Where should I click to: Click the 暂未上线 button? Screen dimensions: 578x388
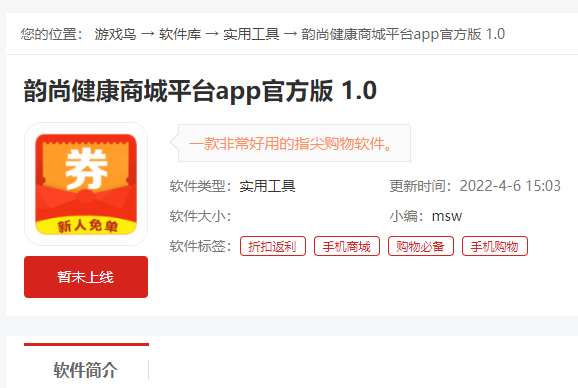tap(86, 277)
